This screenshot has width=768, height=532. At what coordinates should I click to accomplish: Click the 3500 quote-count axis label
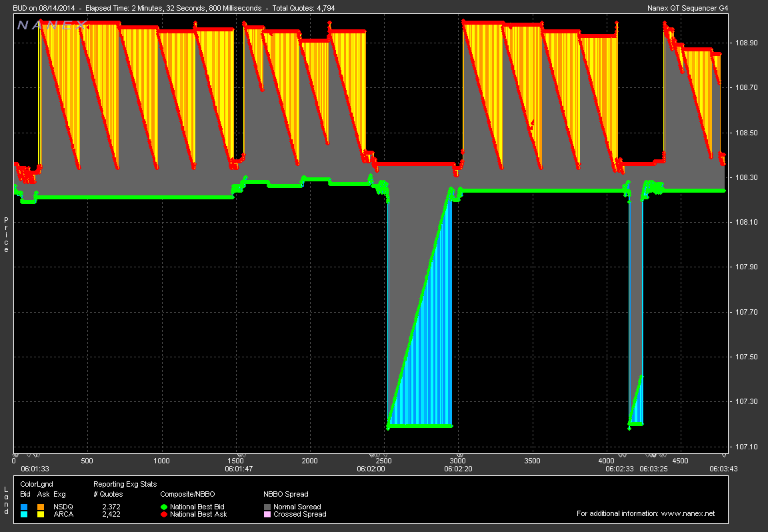pyautogui.click(x=533, y=461)
